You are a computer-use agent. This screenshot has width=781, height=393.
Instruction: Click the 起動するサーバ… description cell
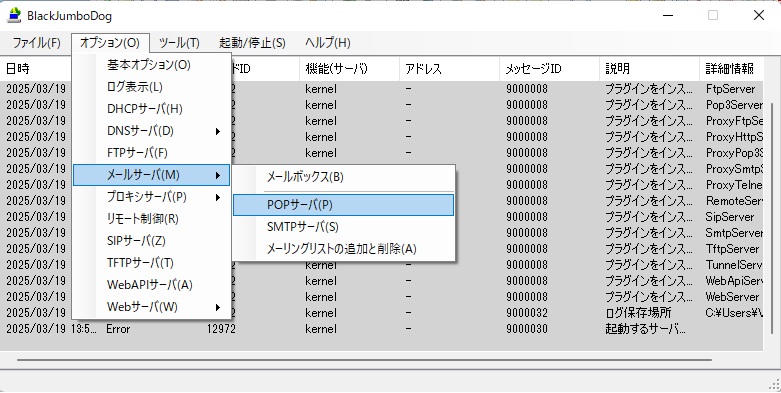646,329
